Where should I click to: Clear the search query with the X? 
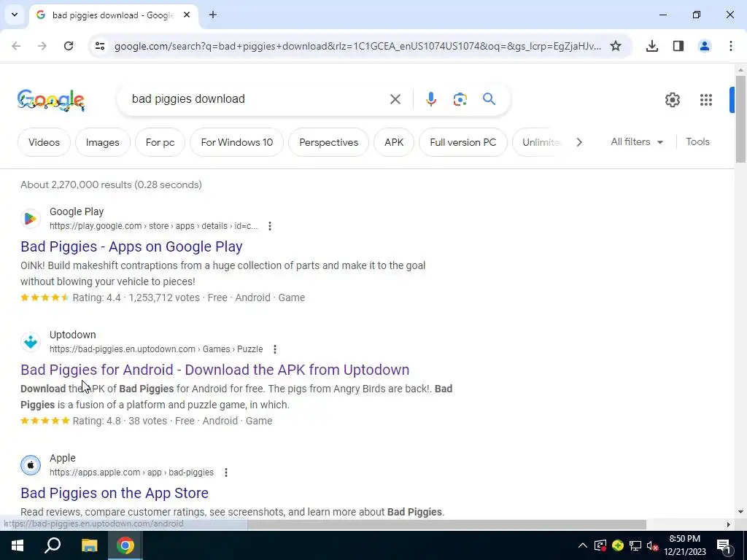(x=395, y=99)
